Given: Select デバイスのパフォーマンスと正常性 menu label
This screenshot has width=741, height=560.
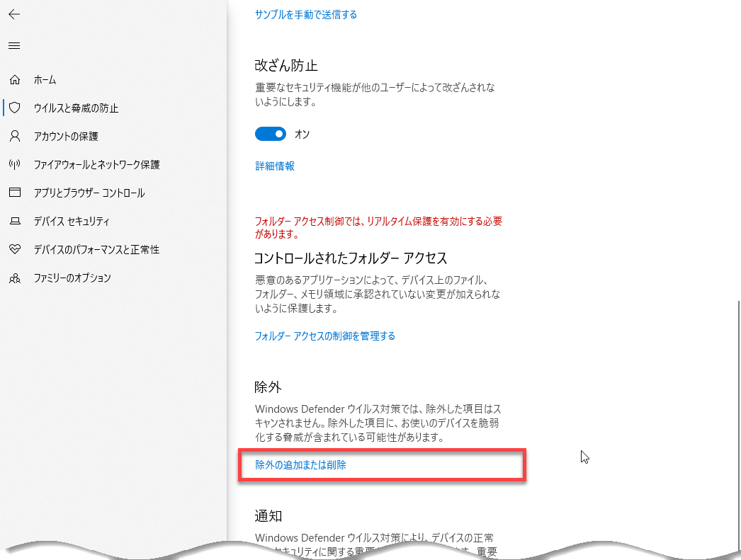Looking at the screenshot, I should point(96,250).
